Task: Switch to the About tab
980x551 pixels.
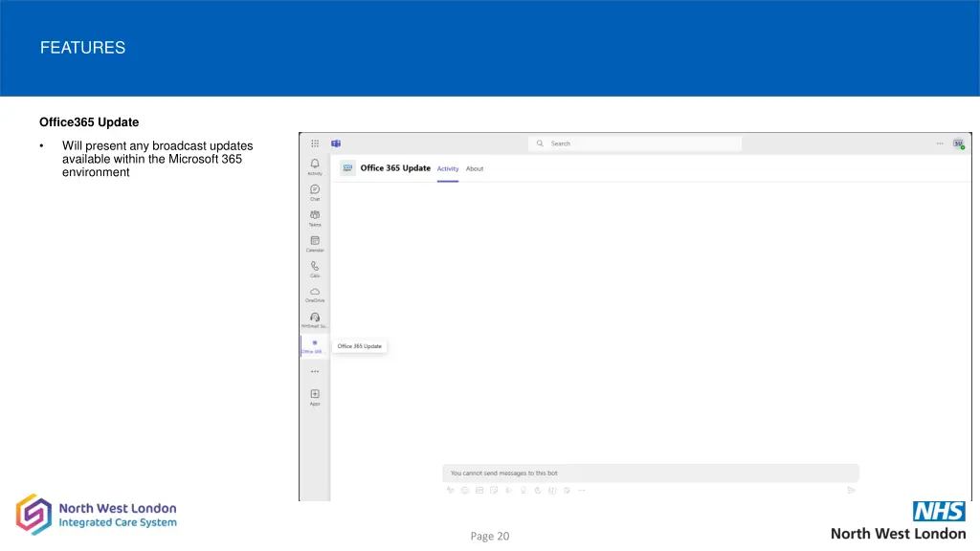Action: pos(475,168)
